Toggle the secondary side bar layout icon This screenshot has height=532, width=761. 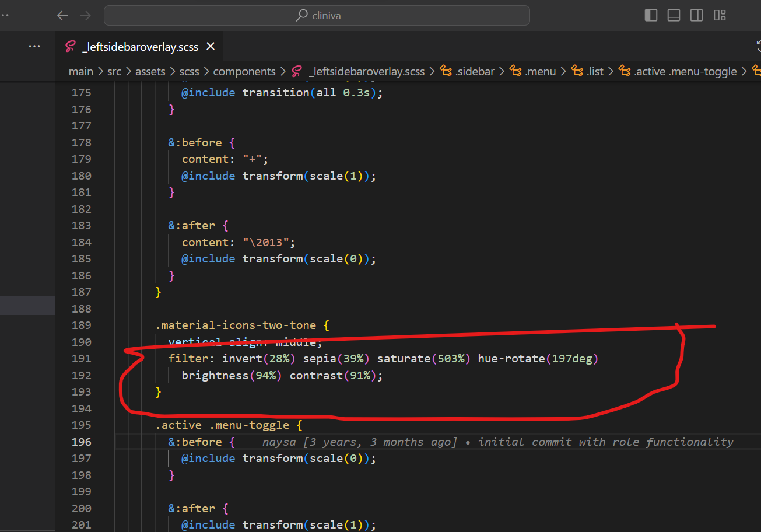[x=696, y=16]
